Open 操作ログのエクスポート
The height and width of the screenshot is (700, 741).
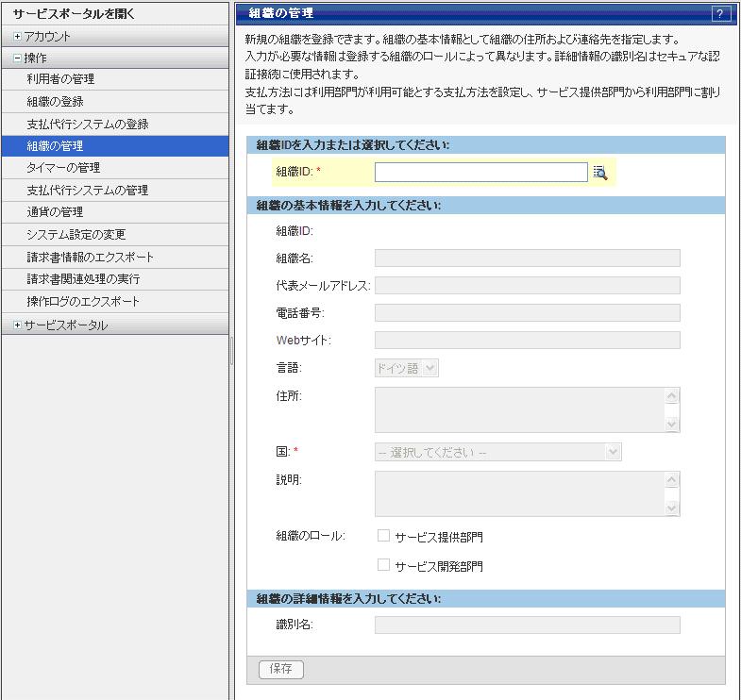(x=83, y=302)
